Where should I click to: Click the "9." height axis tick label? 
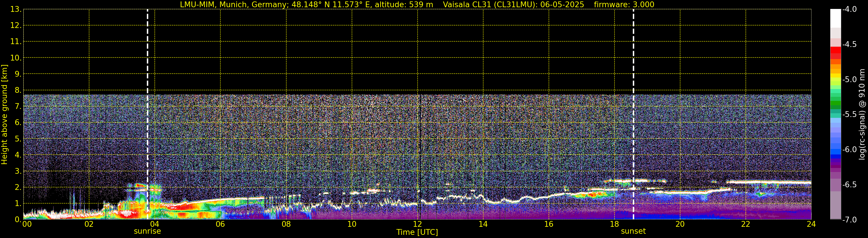click(18, 74)
